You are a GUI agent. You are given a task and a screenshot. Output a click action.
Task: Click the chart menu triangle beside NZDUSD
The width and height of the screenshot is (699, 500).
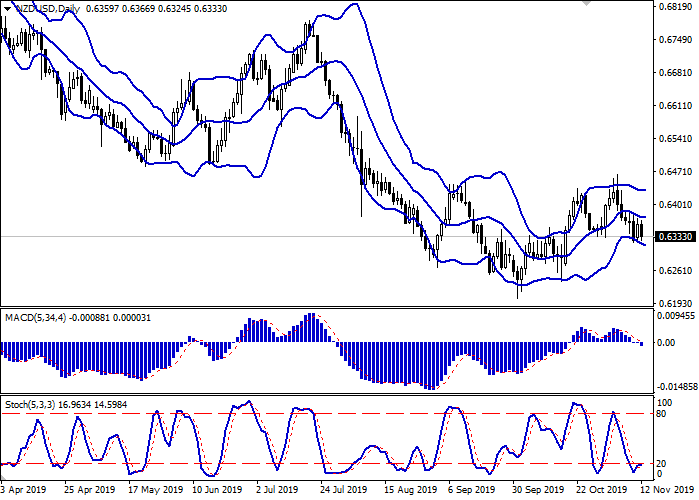5,8
